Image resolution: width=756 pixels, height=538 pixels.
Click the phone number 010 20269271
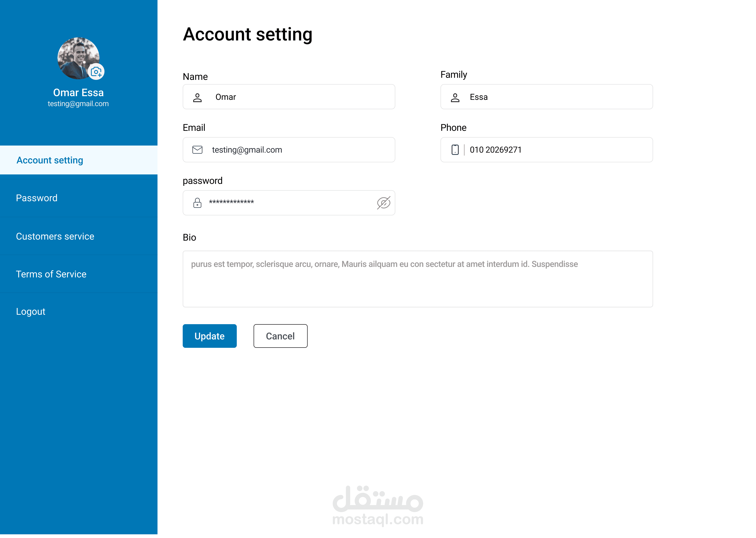point(495,150)
